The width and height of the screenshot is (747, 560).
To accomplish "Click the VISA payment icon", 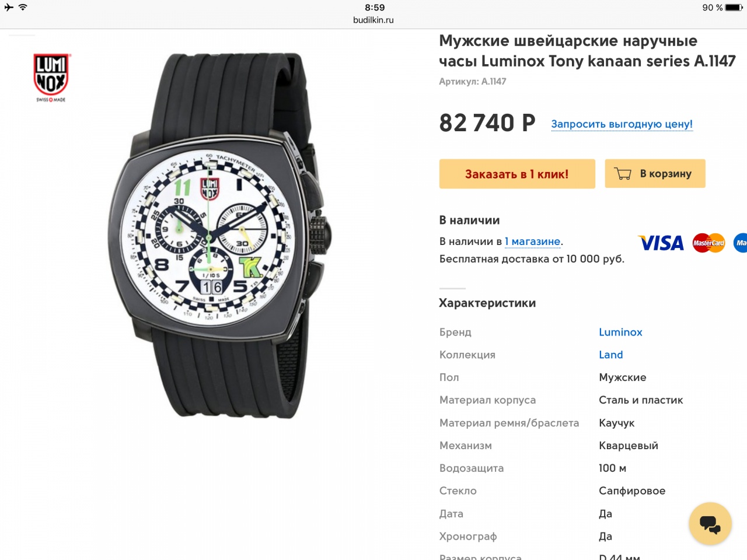I will 661,243.
